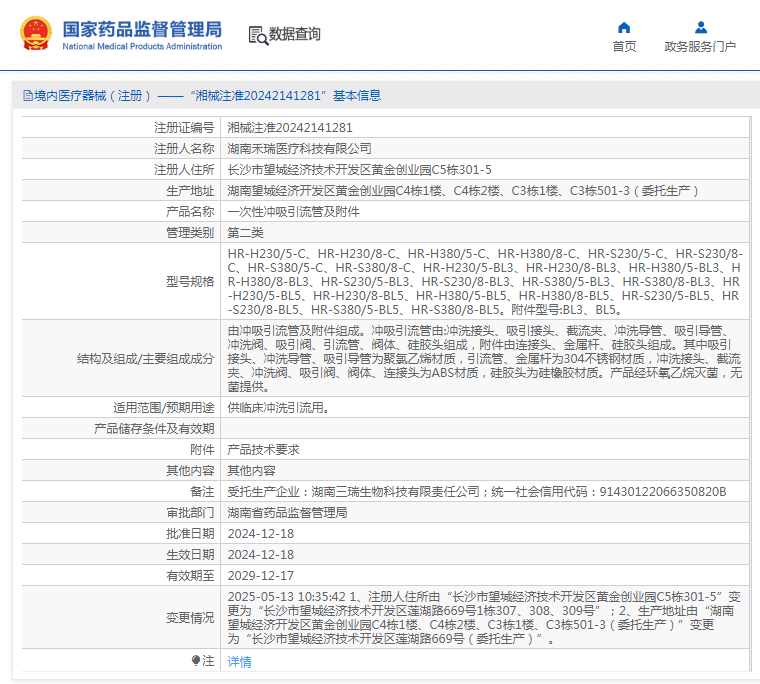This screenshot has height=684, width=760.
Task: Click 注册证编号 row label
Action: coord(184,127)
